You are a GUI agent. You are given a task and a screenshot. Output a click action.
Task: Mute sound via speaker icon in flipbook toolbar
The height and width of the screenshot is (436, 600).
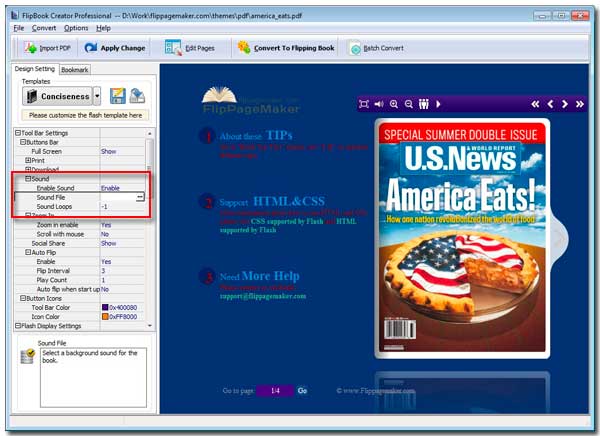[x=379, y=104]
